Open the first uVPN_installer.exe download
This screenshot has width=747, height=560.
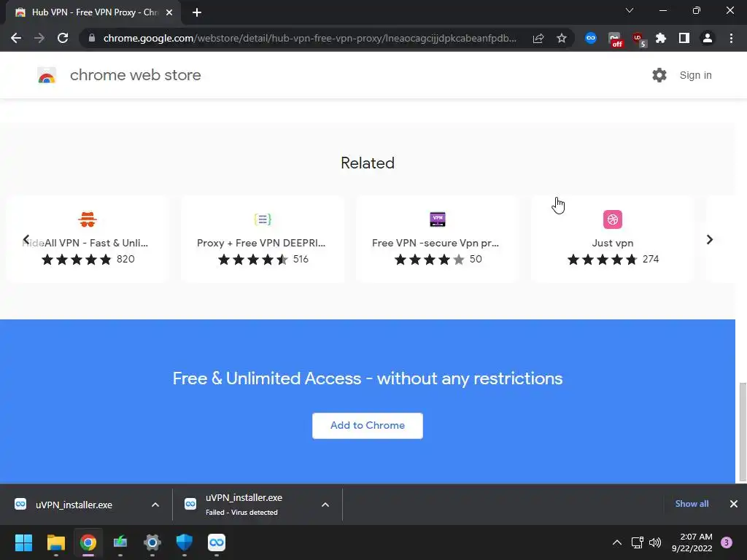click(74, 505)
